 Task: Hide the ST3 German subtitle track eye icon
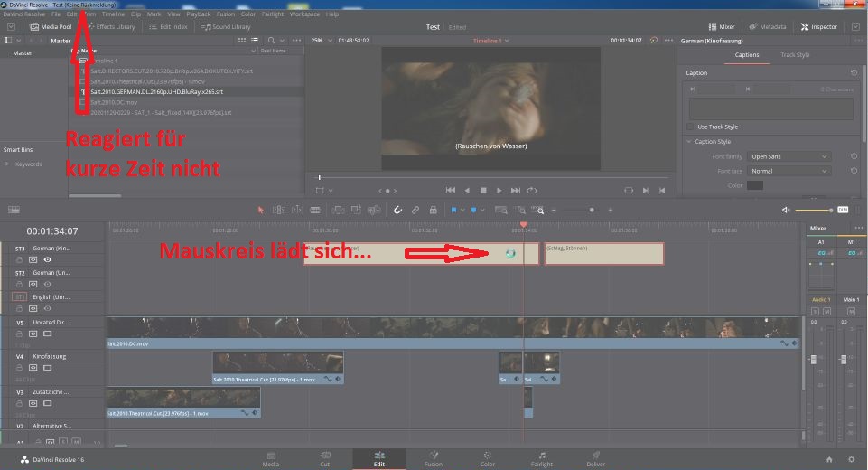point(48,259)
